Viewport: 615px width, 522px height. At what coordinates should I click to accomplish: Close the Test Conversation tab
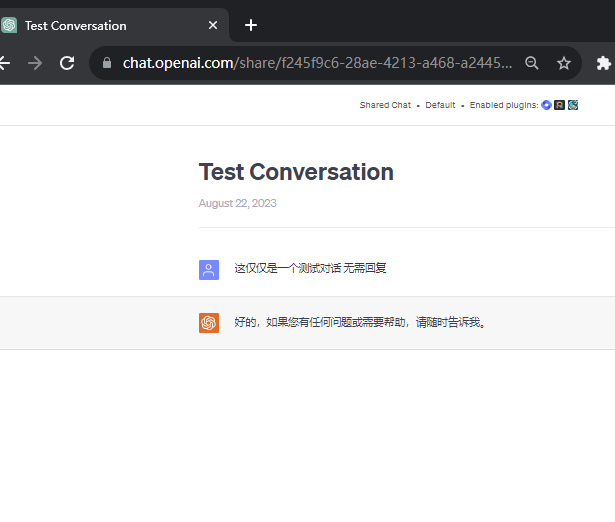click(x=213, y=25)
